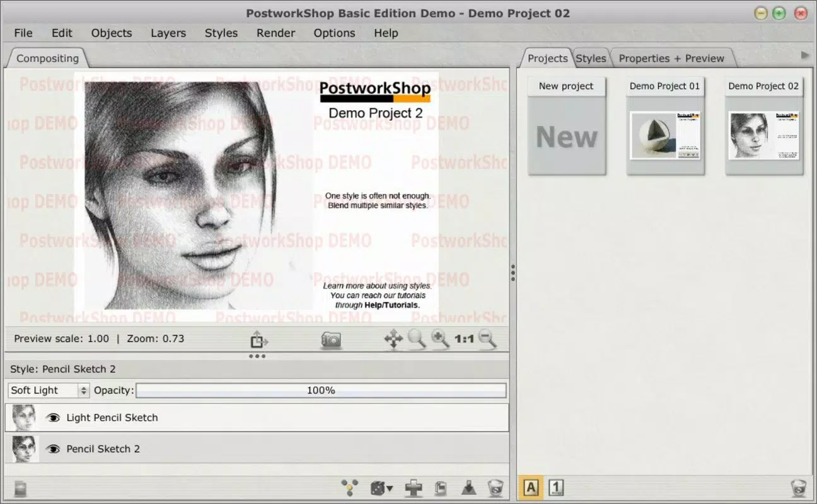Expand the panel tabs overflow arrow

point(805,55)
